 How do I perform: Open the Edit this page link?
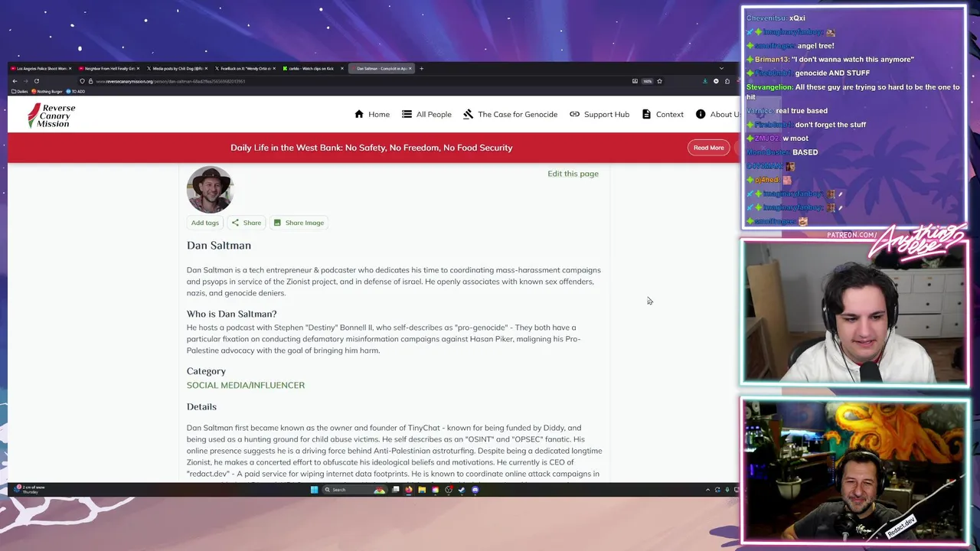point(573,174)
